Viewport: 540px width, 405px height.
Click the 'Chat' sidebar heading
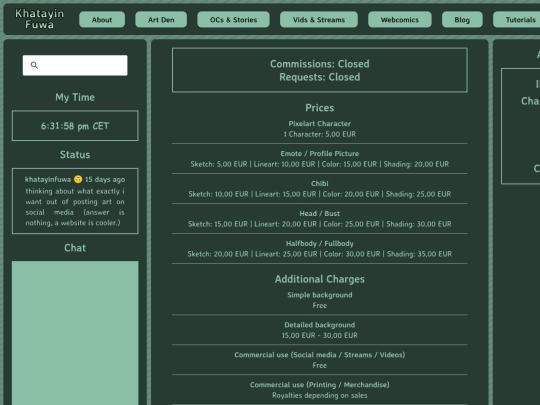pos(75,248)
